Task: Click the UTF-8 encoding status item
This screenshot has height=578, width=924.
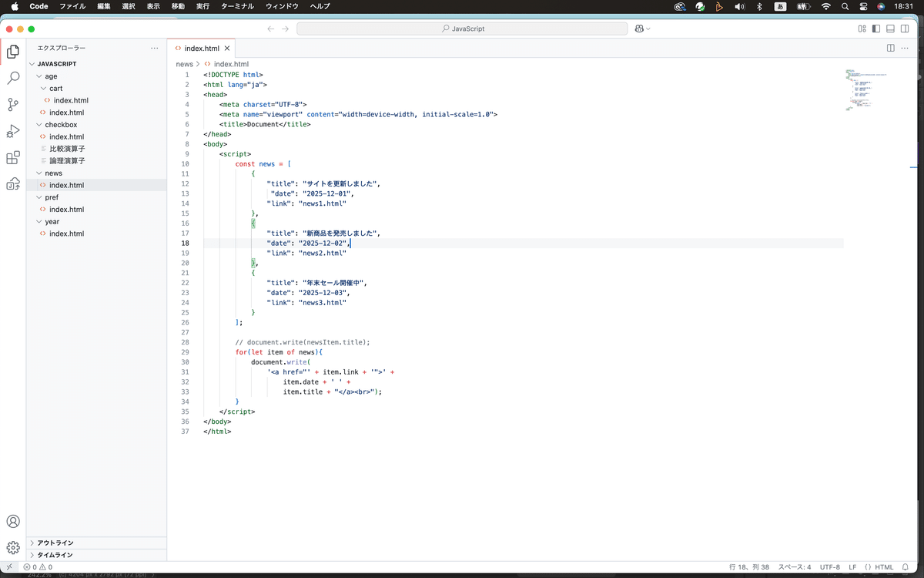Action: pos(830,567)
